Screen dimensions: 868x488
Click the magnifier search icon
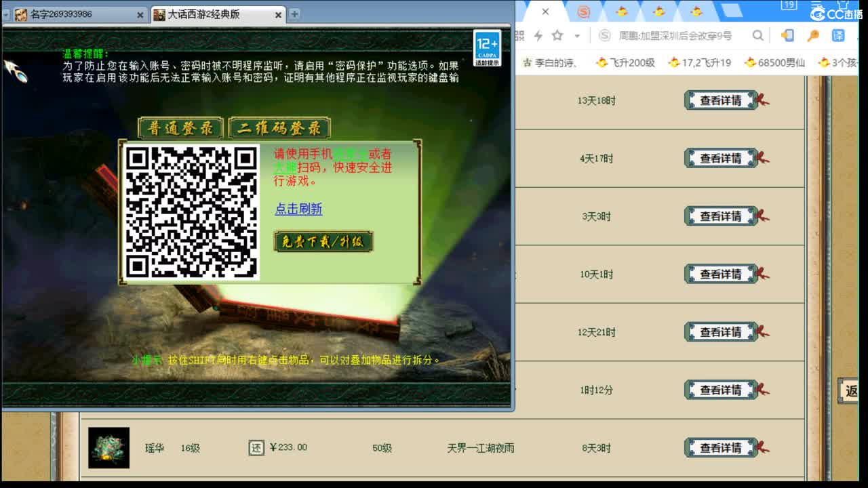click(758, 35)
